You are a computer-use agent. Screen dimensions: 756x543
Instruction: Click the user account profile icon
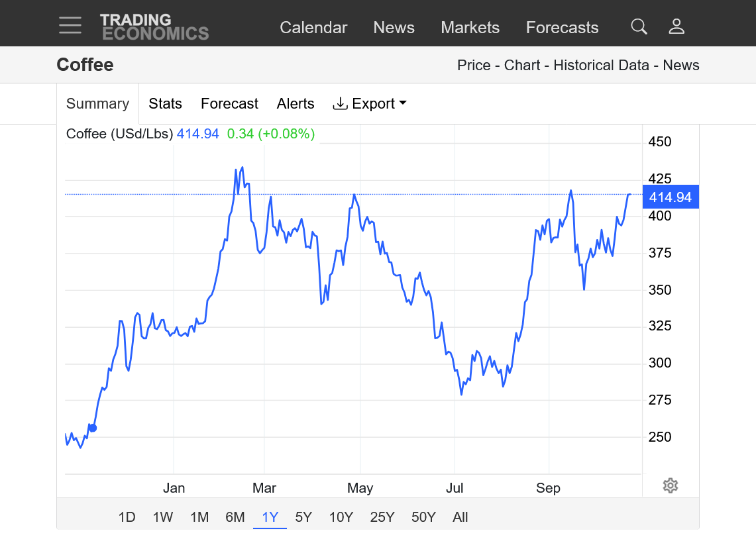click(676, 26)
